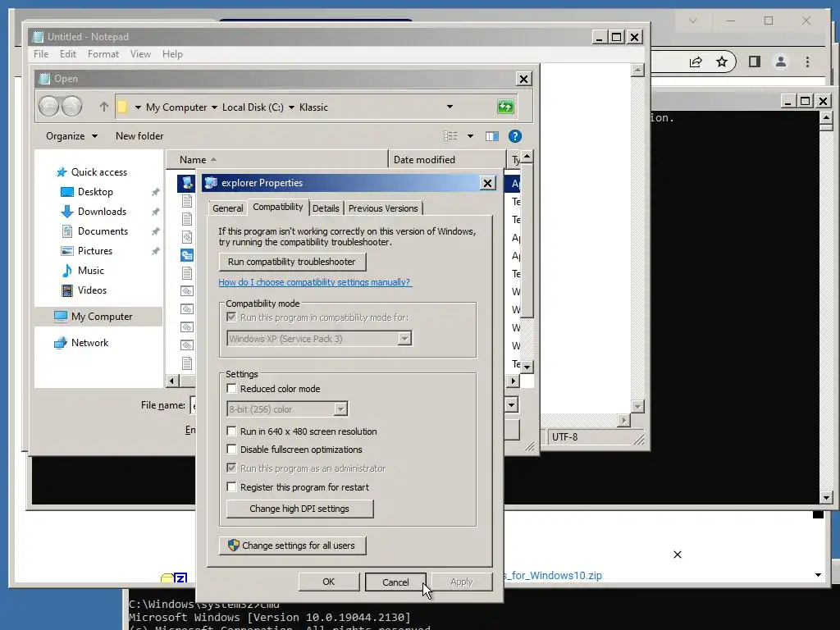Click Chrome share page icon
The height and width of the screenshot is (630, 840).
point(696,62)
